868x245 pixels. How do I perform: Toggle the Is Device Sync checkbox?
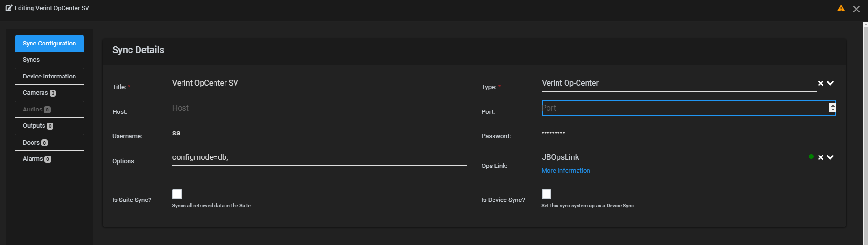pyautogui.click(x=547, y=194)
